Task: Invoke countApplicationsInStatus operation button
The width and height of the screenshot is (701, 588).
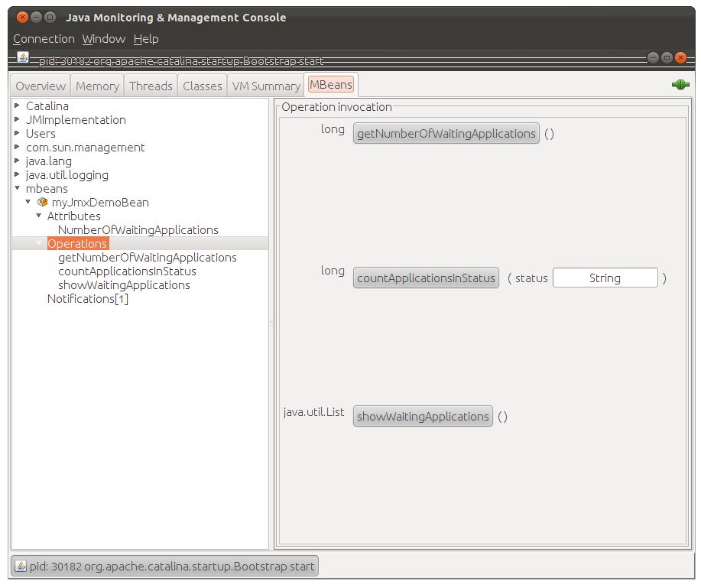Action: (426, 278)
